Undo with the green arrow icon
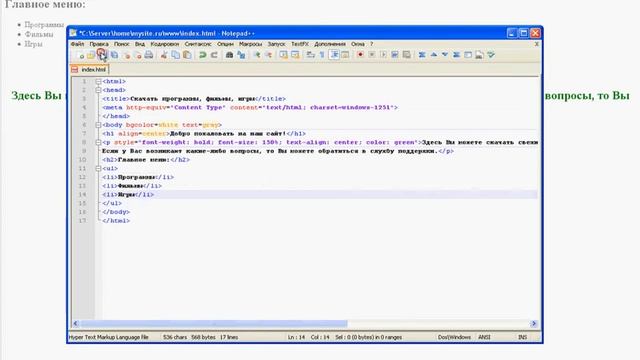 click(x=202, y=55)
